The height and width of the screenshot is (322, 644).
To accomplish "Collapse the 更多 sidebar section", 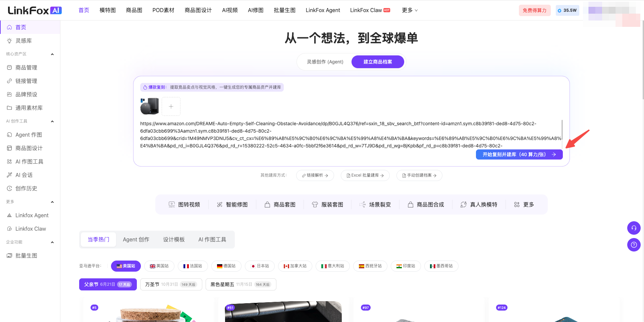I will [52, 202].
